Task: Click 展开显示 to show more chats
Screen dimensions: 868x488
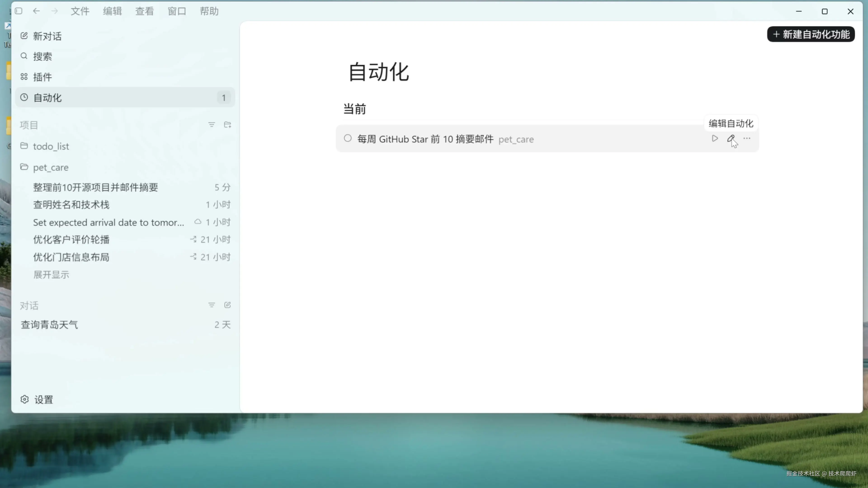Action: (51, 274)
